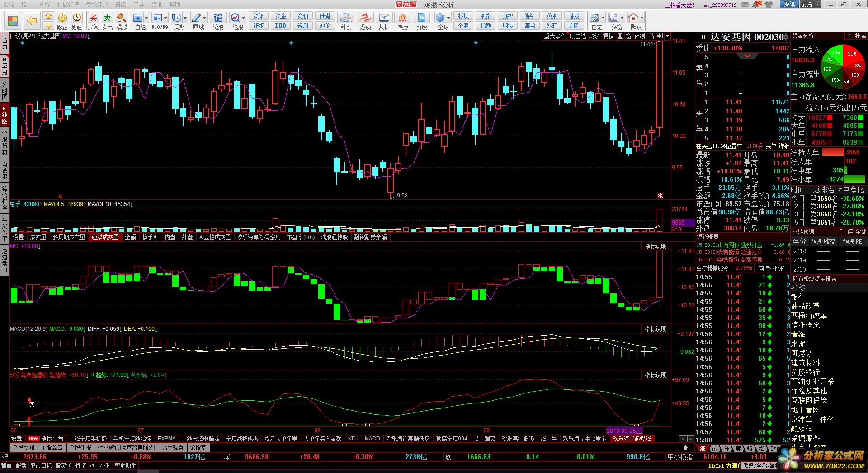Click the red-green fund flow pie chart
Viewport: 868px width, 473px height.
coord(843,66)
